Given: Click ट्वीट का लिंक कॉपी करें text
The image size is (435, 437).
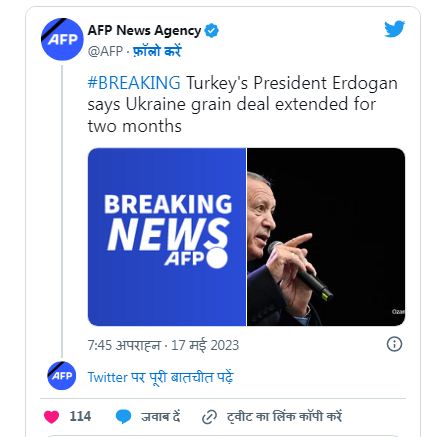Looking at the screenshot, I should [x=284, y=417].
